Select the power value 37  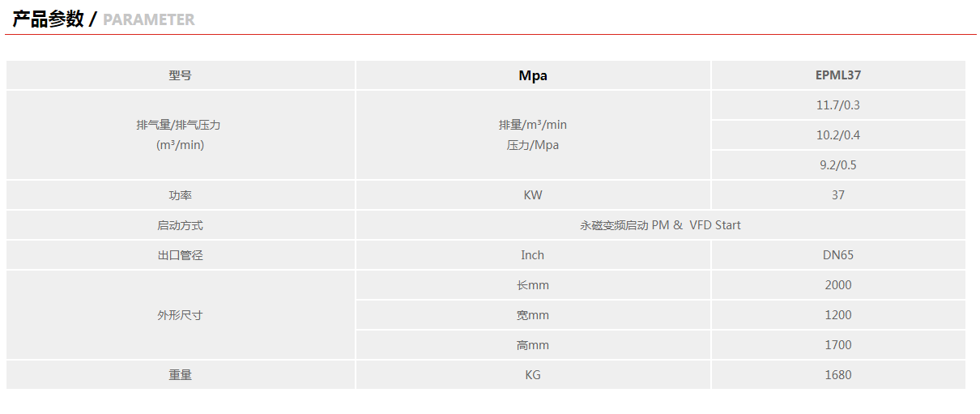[838, 195]
